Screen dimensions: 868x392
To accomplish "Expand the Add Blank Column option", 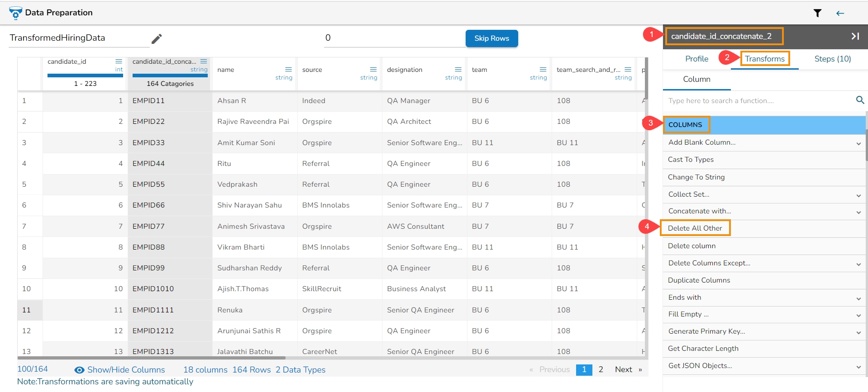I will (x=858, y=143).
